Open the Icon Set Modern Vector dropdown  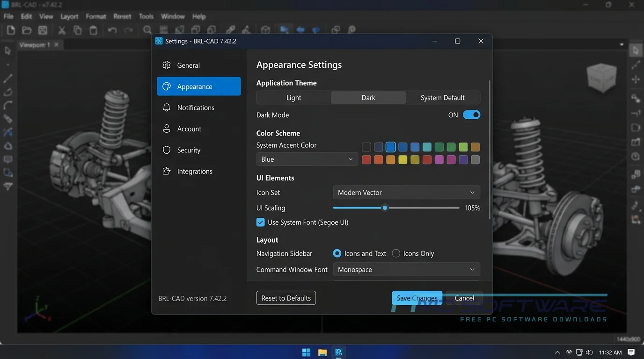click(x=406, y=193)
